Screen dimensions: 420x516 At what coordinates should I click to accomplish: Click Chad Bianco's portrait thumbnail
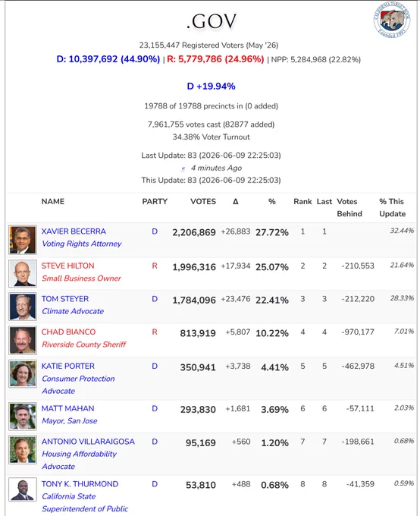[23, 340]
